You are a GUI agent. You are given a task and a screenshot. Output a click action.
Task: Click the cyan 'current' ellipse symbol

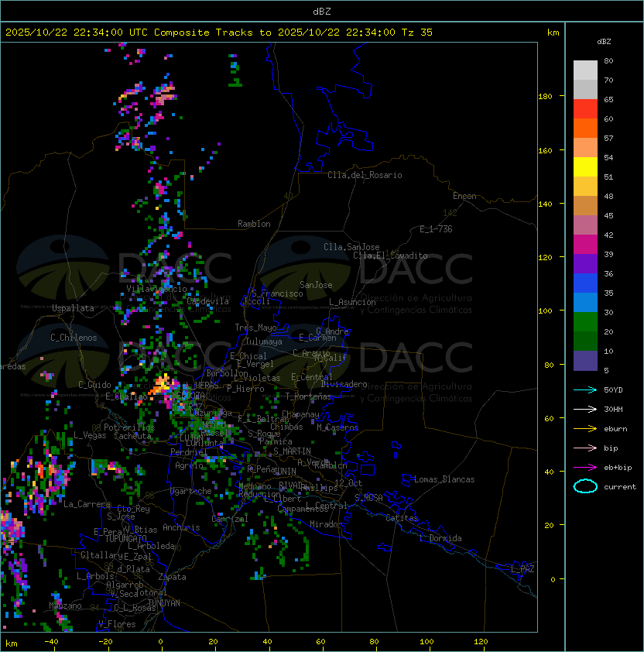pyautogui.click(x=585, y=486)
